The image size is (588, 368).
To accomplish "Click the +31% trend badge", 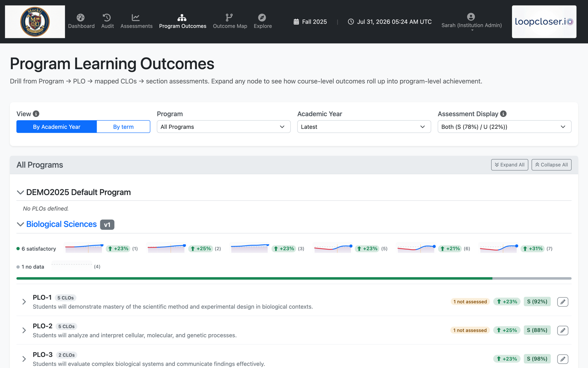I will (533, 249).
